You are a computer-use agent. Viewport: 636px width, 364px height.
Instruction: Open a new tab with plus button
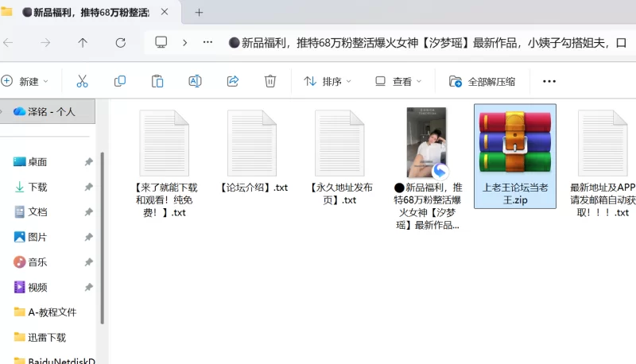tap(200, 12)
